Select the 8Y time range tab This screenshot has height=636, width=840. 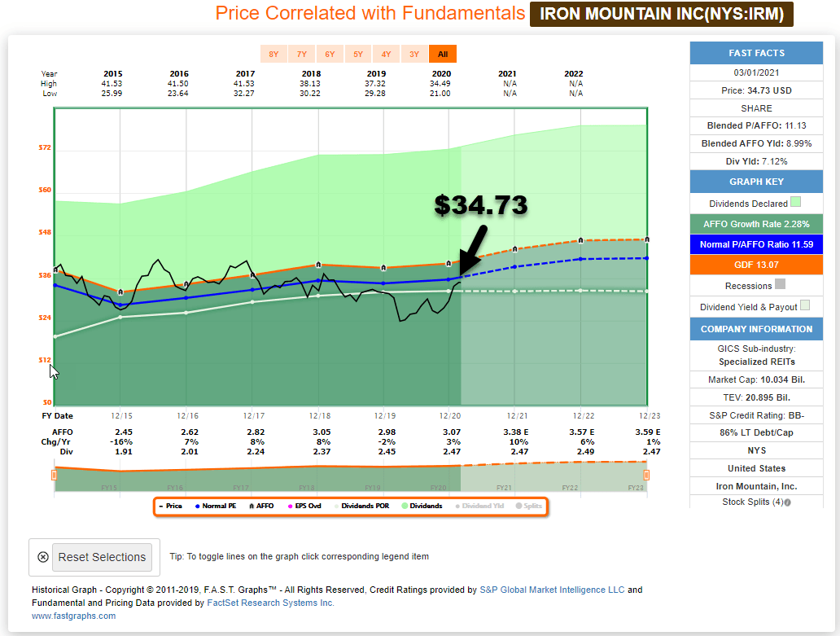point(273,54)
